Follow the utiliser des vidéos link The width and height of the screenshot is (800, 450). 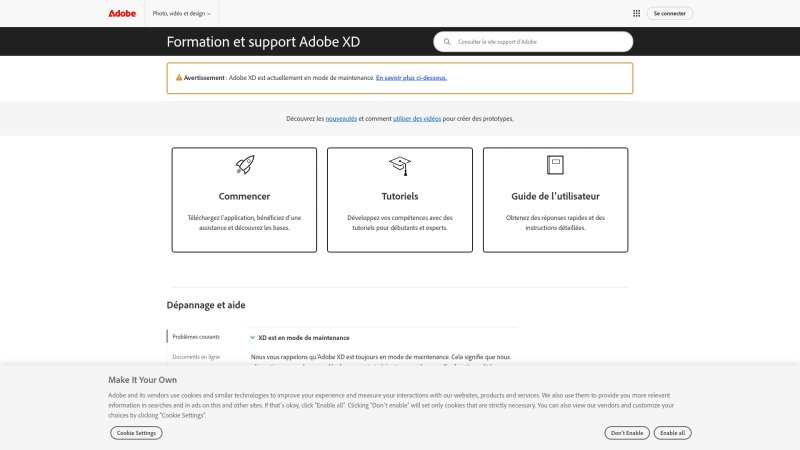coord(417,118)
